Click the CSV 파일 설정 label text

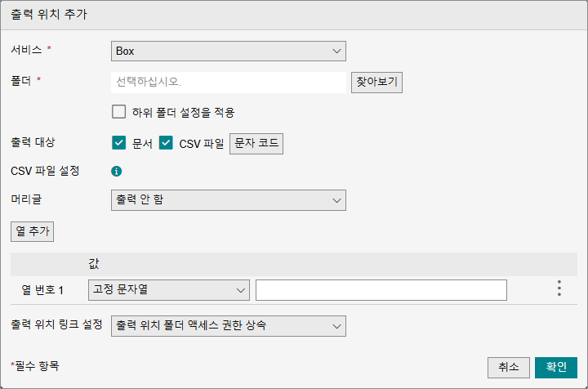[x=45, y=171]
